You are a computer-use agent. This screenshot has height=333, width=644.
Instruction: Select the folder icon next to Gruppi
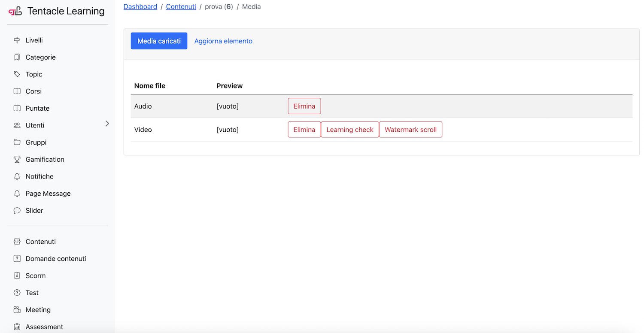click(17, 142)
